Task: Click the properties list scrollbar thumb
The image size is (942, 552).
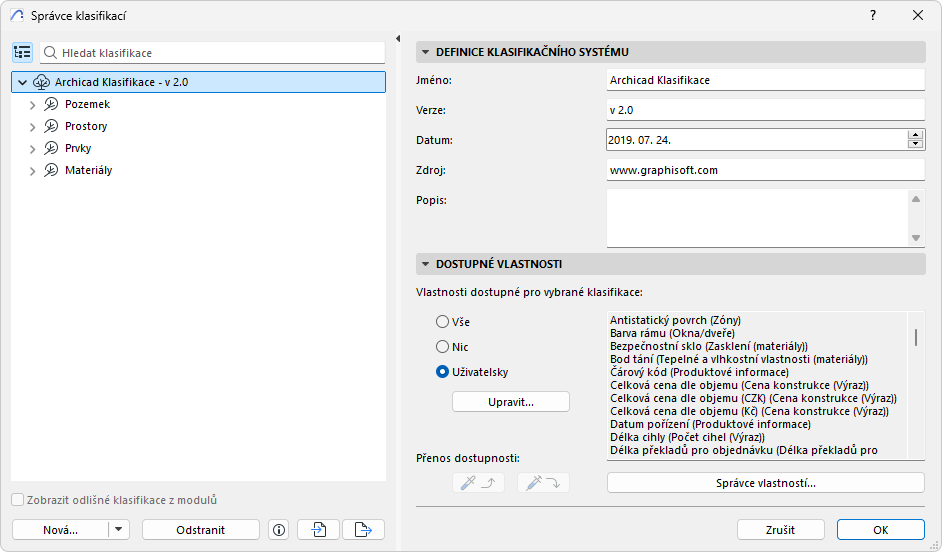Action: coord(916,337)
